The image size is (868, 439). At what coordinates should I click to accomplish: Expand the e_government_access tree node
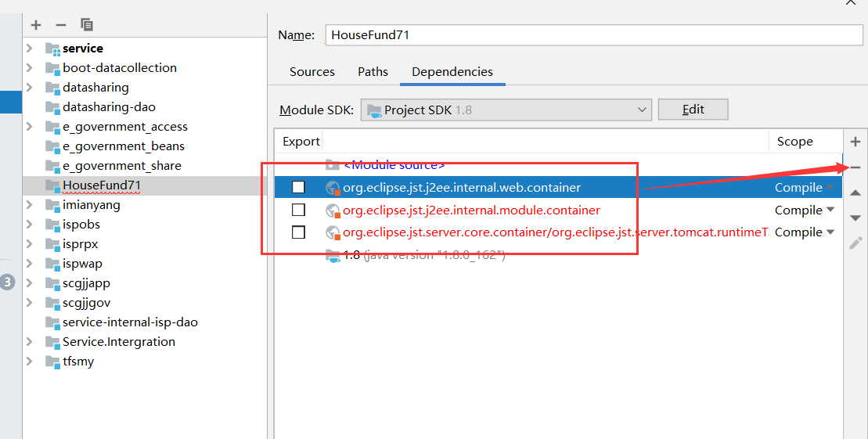30,127
